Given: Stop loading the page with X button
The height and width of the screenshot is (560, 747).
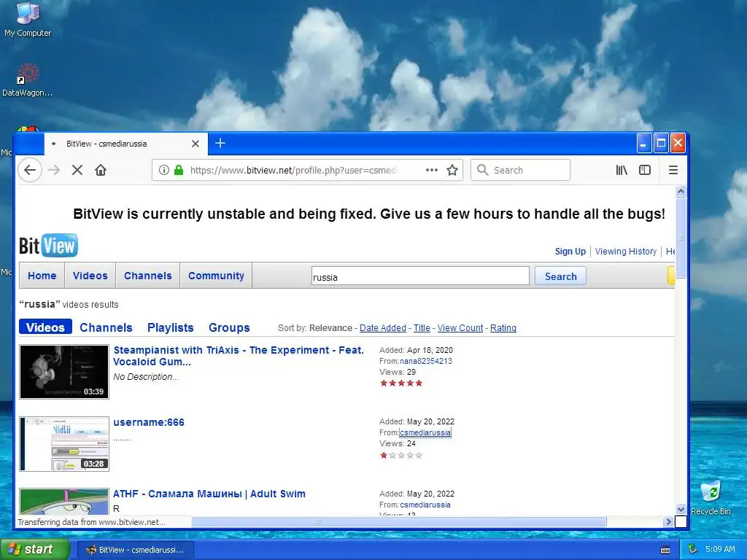Looking at the screenshot, I should click(77, 170).
